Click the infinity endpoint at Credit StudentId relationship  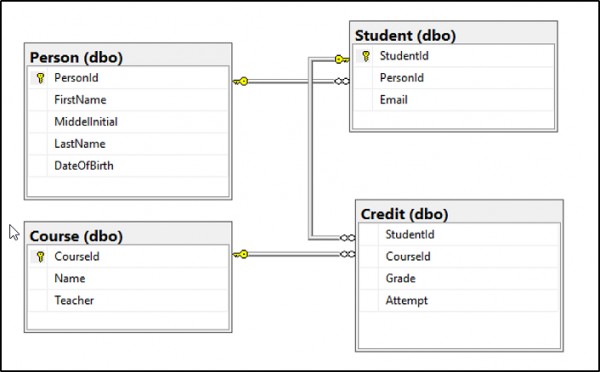[347, 238]
